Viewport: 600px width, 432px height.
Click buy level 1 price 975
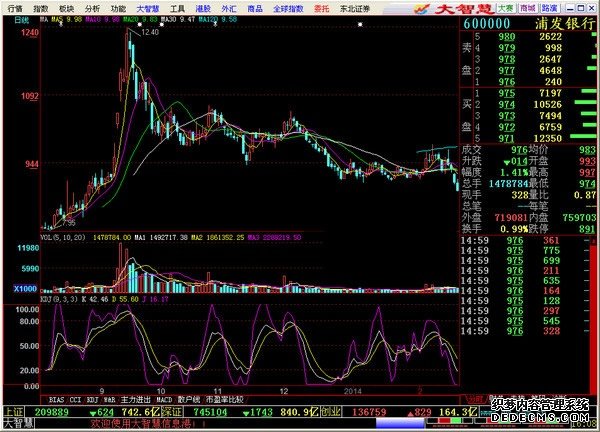(x=507, y=93)
